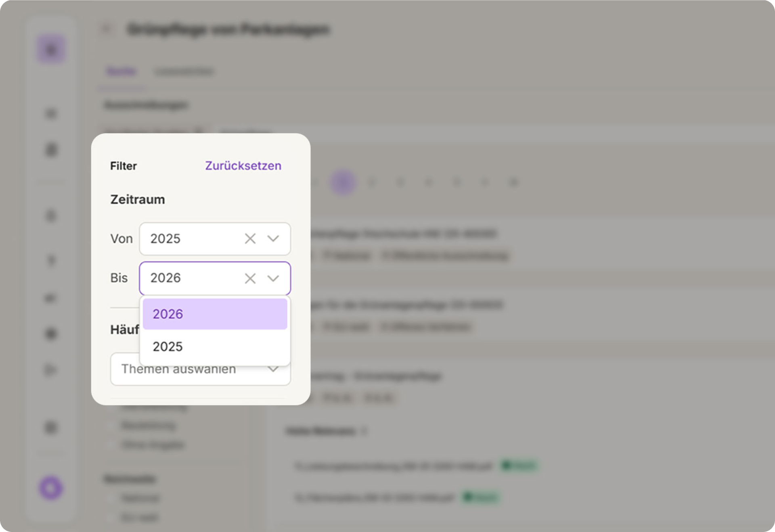Select the active purple tab under title
This screenshot has height=532, width=775.
[121, 72]
